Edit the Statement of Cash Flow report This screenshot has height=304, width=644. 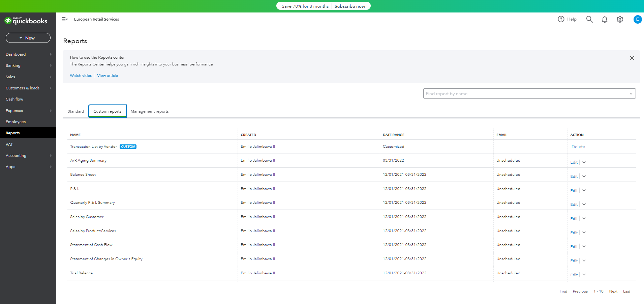[x=574, y=247]
